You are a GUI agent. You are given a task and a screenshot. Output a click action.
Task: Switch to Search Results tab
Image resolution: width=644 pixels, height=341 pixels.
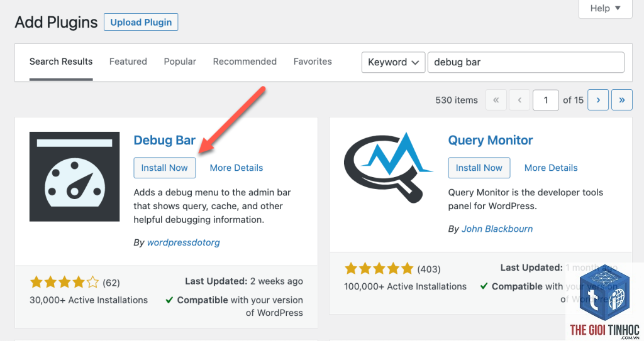(61, 62)
